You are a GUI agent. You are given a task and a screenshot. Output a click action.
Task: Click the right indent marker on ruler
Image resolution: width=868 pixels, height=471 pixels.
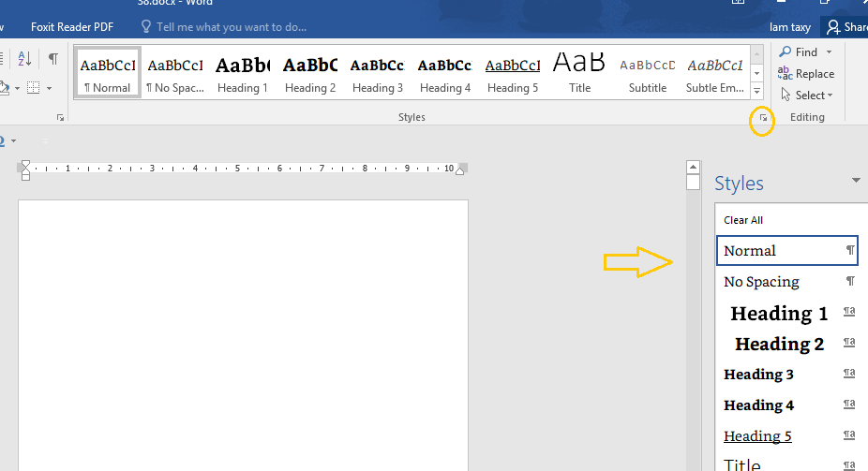(x=459, y=170)
